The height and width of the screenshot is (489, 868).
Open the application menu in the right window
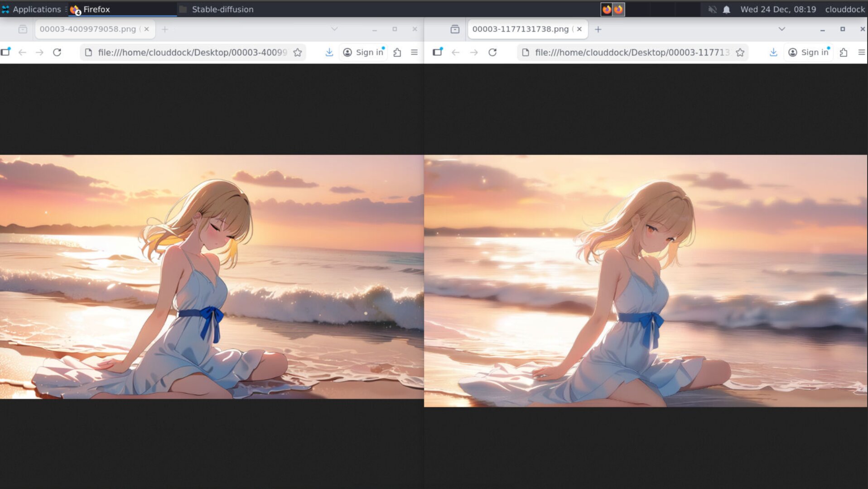click(861, 53)
